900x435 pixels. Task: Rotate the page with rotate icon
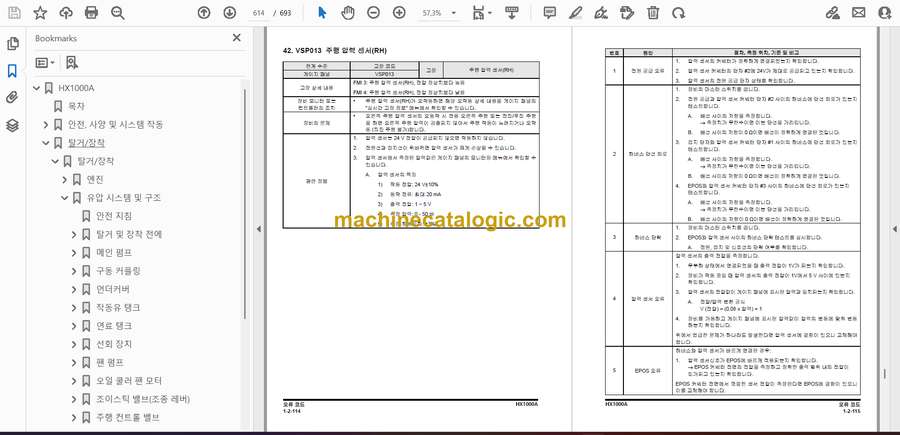coord(678,13)
